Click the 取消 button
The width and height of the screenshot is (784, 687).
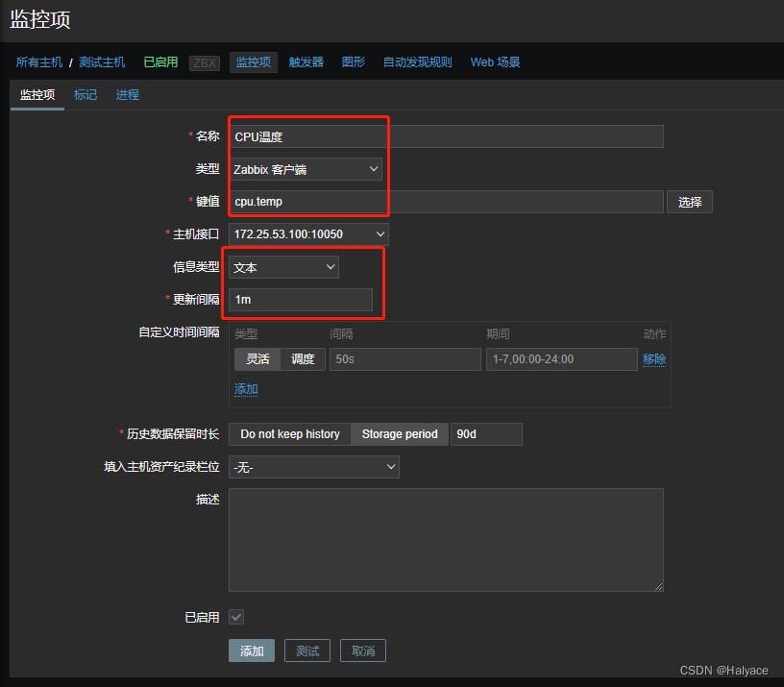tap(363, 650)
